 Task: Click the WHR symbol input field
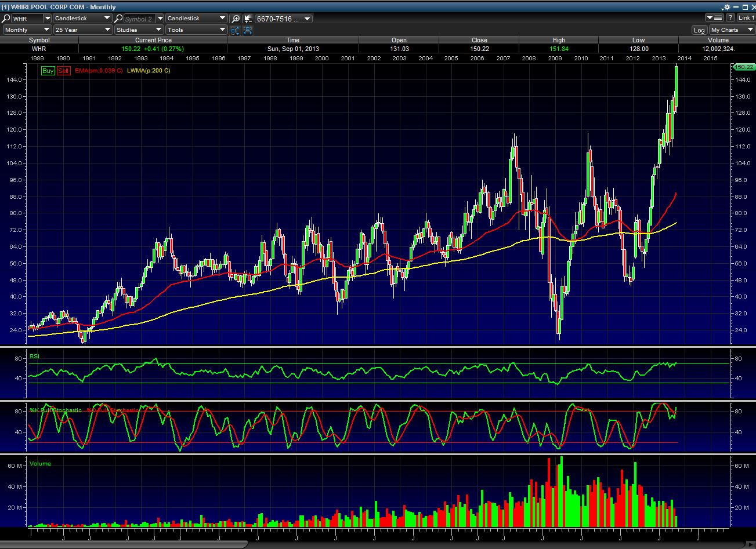[27, 19]
